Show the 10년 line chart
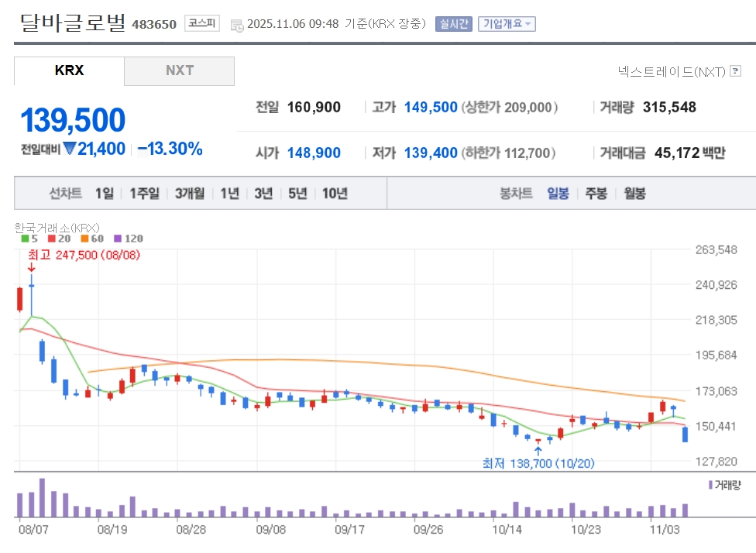The image size is (756, 553). coord(335,194)
